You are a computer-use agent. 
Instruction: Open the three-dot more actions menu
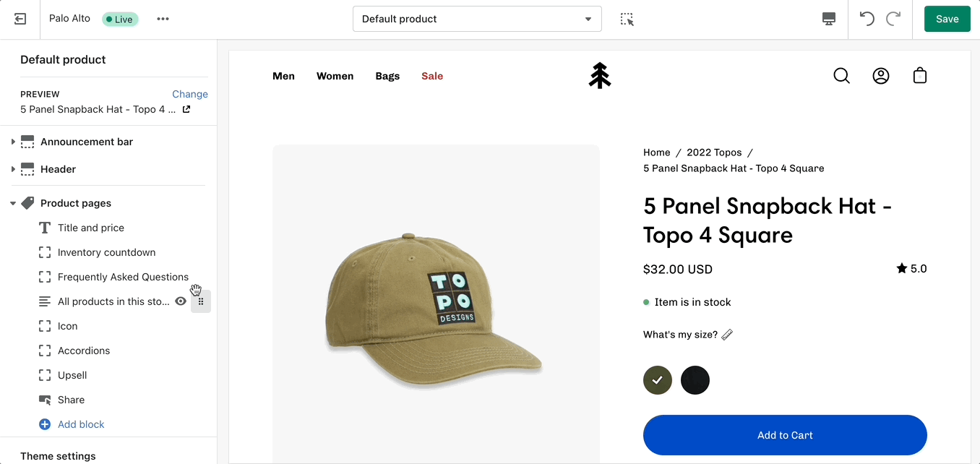(163, 19)
